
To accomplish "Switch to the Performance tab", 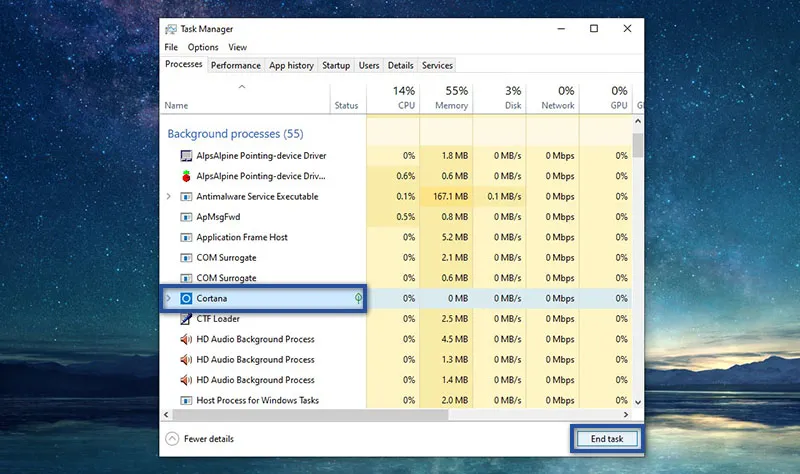I will [x=236, y=65].
